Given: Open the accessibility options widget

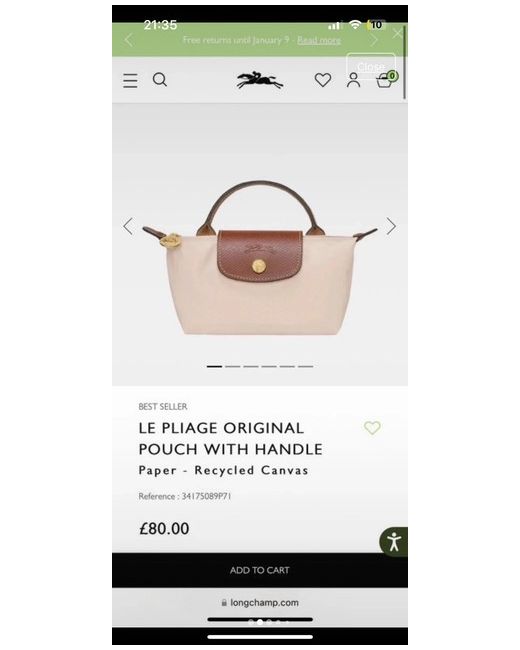Looking at the screenshot, I should pos(394,542).
